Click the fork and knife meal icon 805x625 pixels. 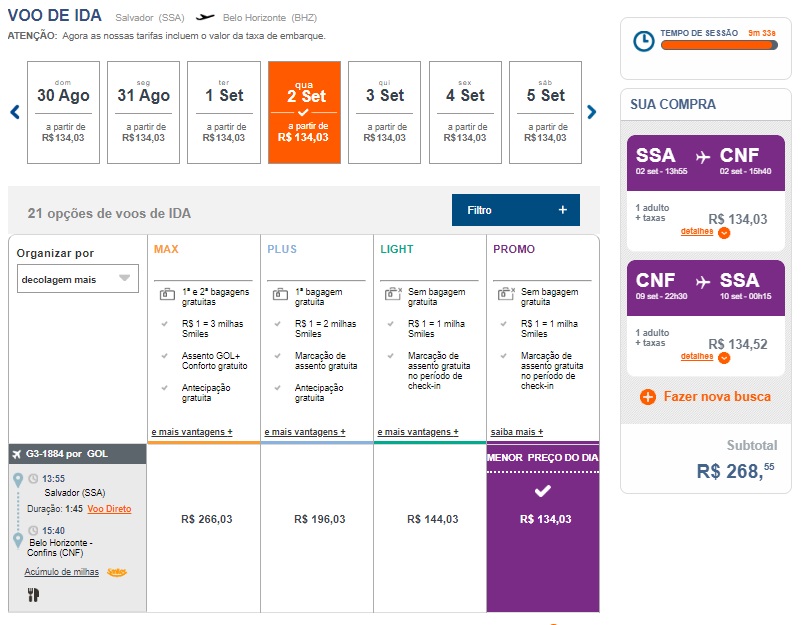(x=32, y=595)
